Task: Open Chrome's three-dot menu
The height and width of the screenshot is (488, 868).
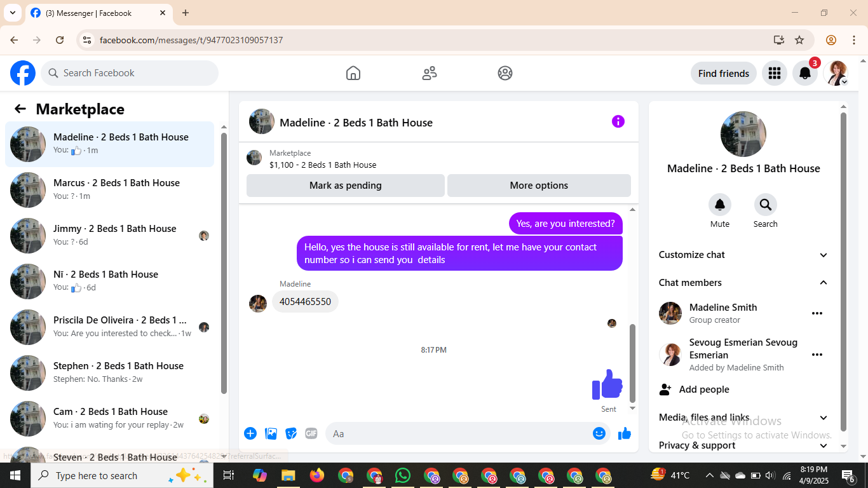Action: click(x=854, y=40)
